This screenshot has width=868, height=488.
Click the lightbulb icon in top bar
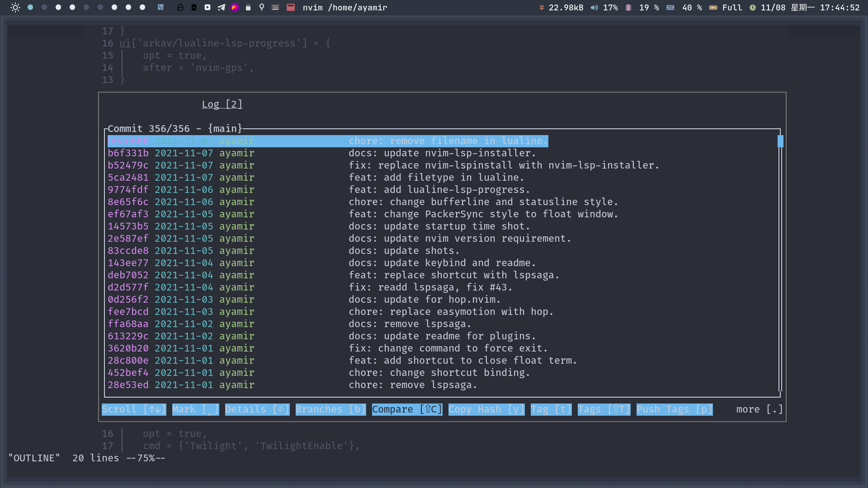point(262,7)
